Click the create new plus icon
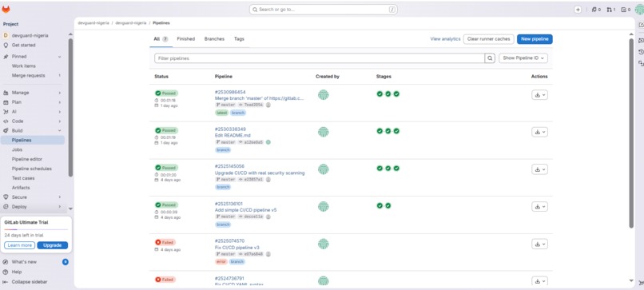This screenshot has height=290, width=644. tap(578, 10)
